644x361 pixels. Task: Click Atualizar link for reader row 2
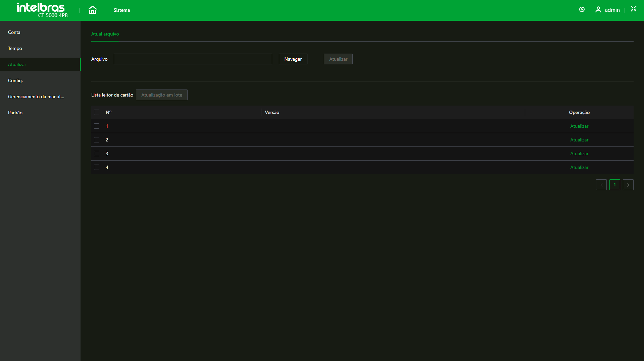[579, 140]
